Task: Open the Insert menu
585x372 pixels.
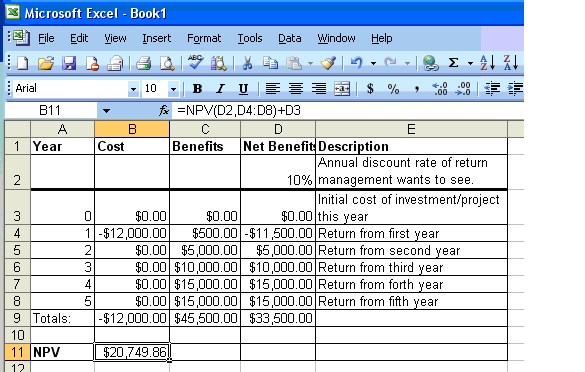Action: pyautogui.click(x=157, y=38)
